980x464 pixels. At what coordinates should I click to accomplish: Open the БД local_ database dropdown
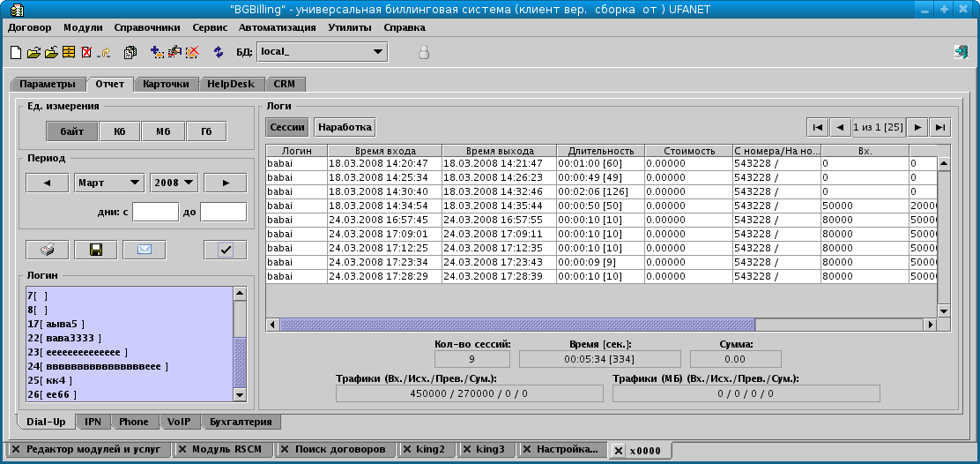tap(322, 52)
